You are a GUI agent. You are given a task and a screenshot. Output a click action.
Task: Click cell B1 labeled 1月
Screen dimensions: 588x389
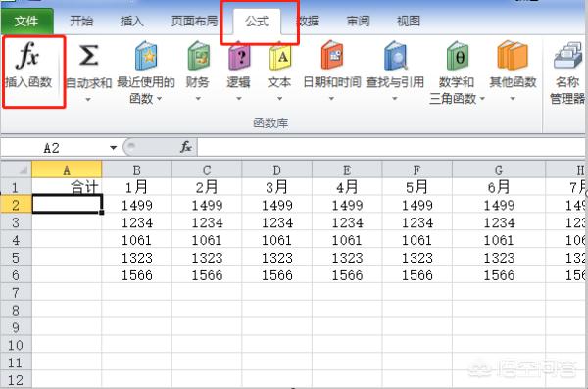pos(137,187)
